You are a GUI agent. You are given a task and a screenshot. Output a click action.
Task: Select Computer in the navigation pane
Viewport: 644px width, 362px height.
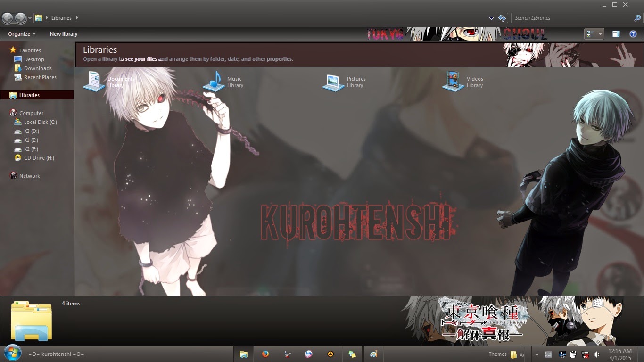tap(31, 113)
